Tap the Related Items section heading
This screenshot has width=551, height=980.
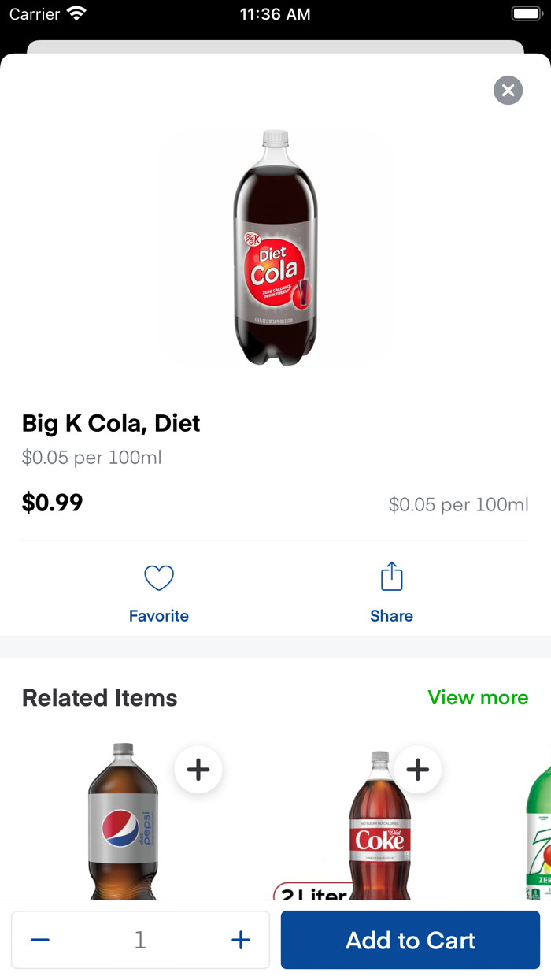point(99,698)
